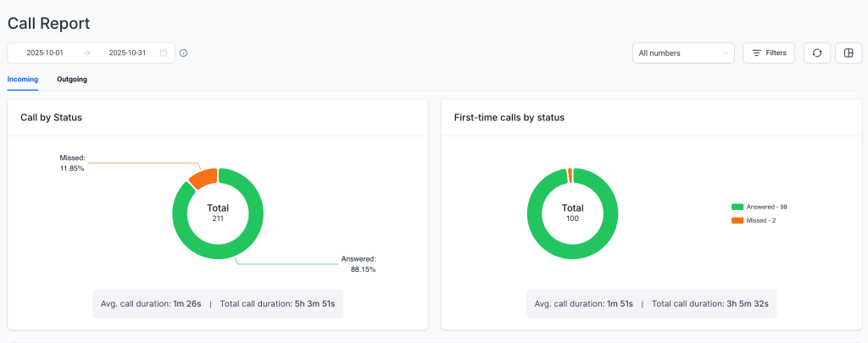Click the info icon beside date range
The height and width of the screenshot is (343, 868).
pos(183,53)
